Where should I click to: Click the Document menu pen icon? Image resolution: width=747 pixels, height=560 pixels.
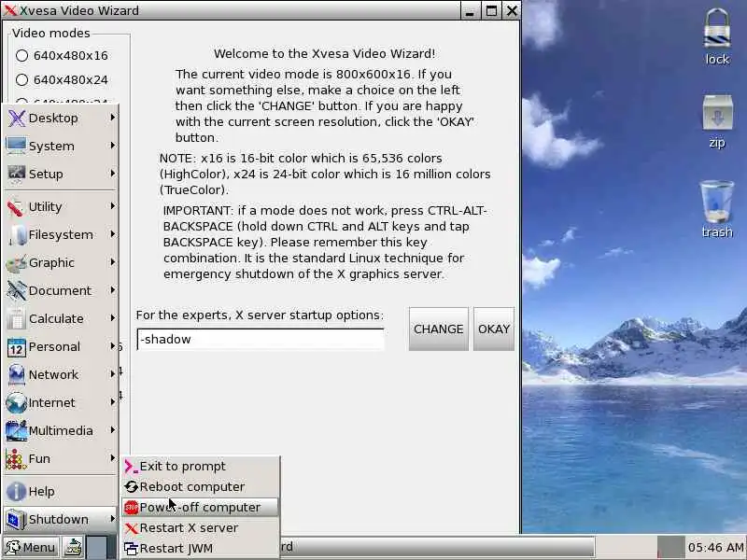[x=16, y=291]
